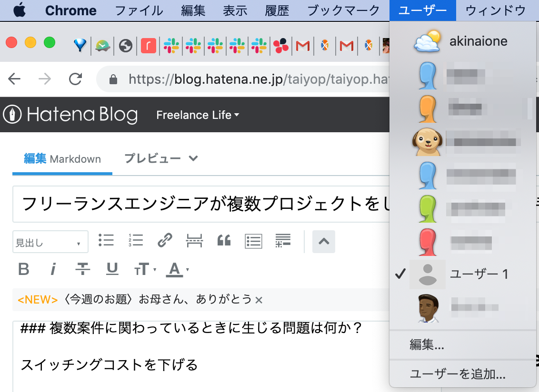Select the green silhouette user profile
Viewport: 539px width, 392px height.
click(x=463, y=208)
